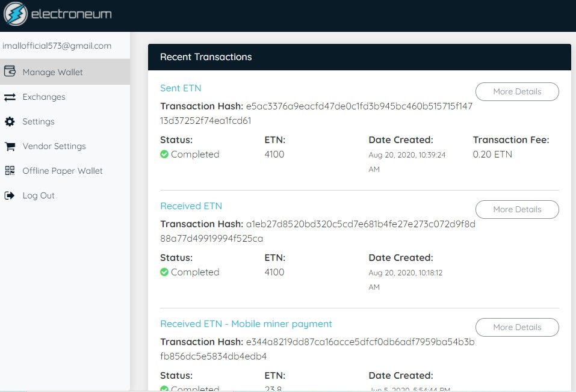Click the Manage Wallet wallet icon
The height and width of the screenshot is (392, 576).
pos(10,71)
